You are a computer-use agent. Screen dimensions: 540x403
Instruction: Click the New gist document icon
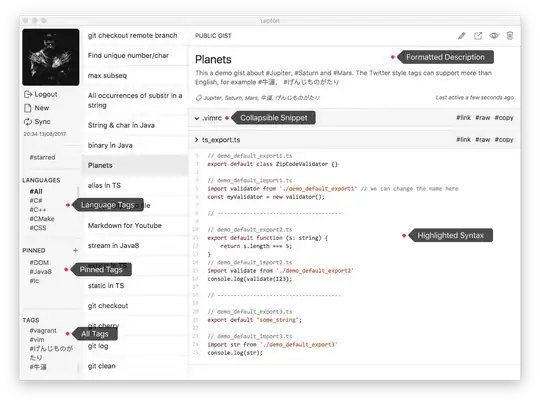point(28,108)
